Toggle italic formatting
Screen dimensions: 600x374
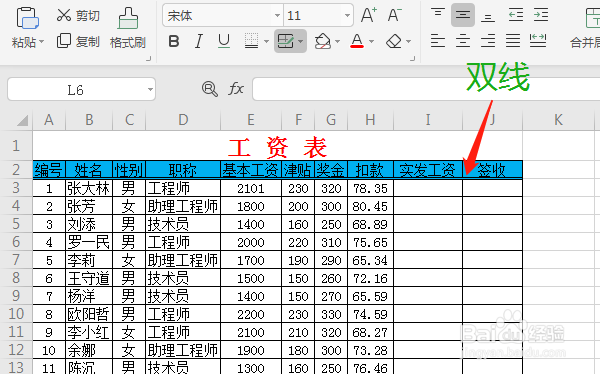199,41
